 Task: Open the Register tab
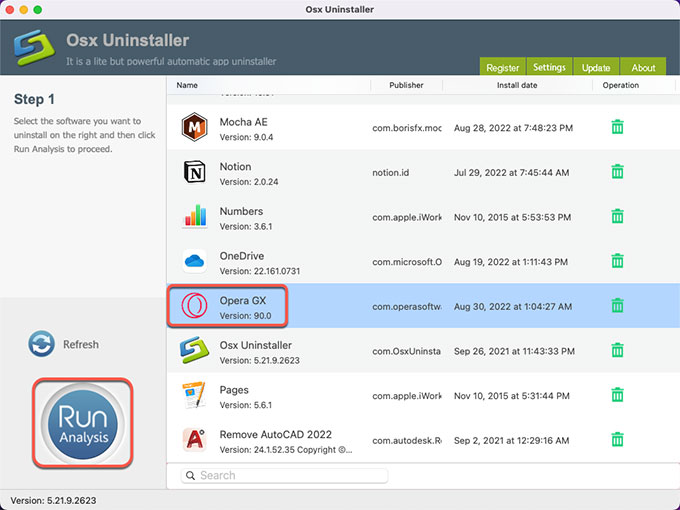point(502,67)
